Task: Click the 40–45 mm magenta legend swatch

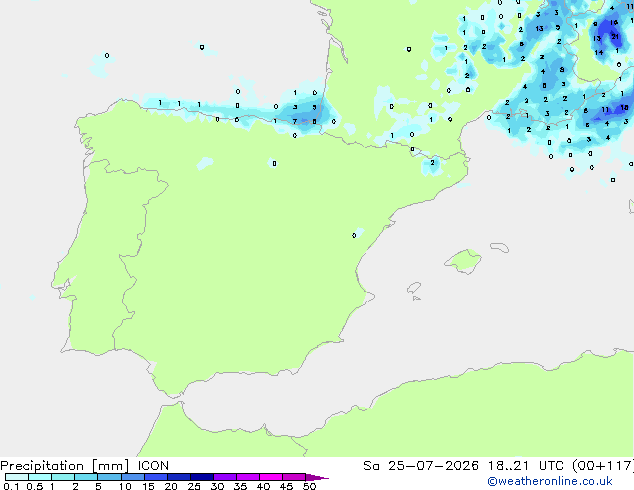Action: tap(271, 477)
